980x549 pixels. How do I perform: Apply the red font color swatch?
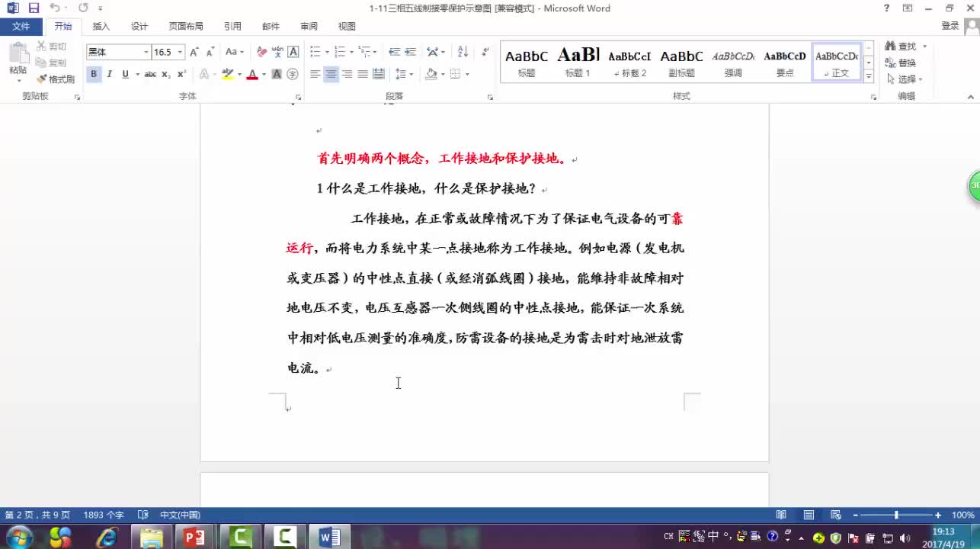(252, 74)
